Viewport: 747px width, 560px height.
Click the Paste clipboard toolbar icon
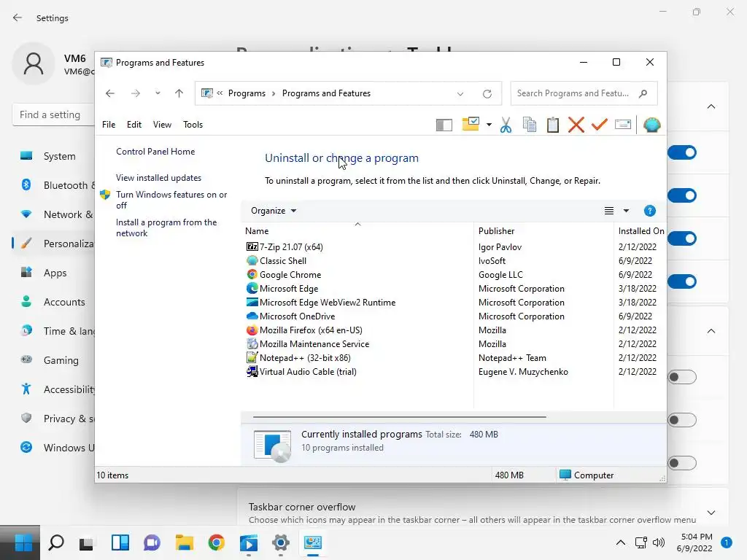point(553,125)
